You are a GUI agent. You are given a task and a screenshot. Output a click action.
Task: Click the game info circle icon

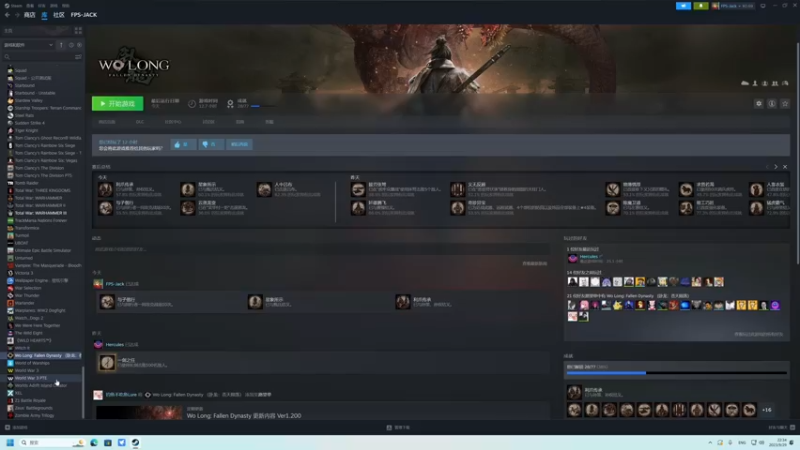pos(772,104)
